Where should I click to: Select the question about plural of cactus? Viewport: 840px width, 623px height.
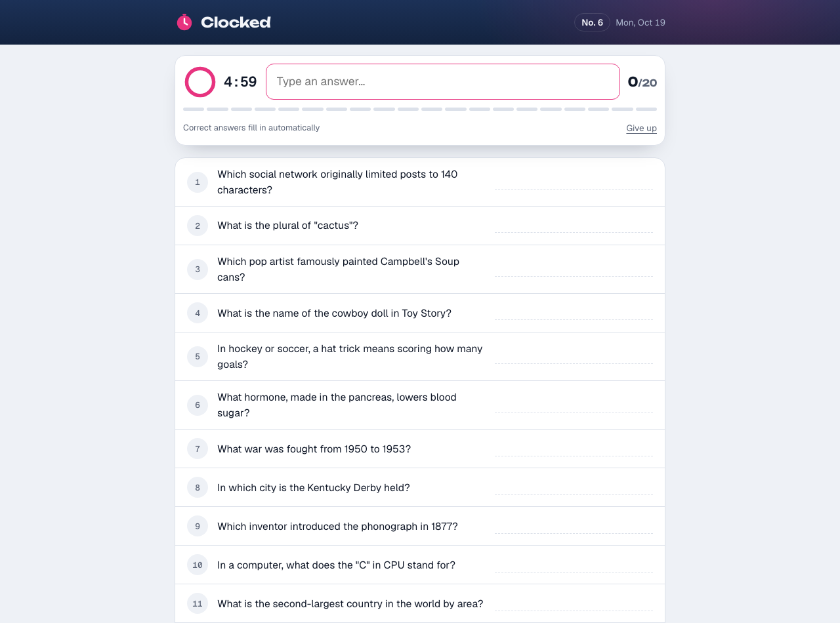pos(420,226)
